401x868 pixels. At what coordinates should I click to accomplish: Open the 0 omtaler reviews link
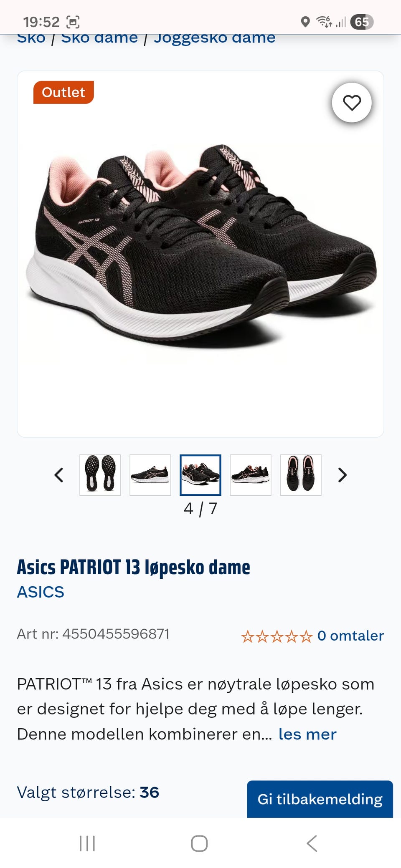(x=350, y=636)
